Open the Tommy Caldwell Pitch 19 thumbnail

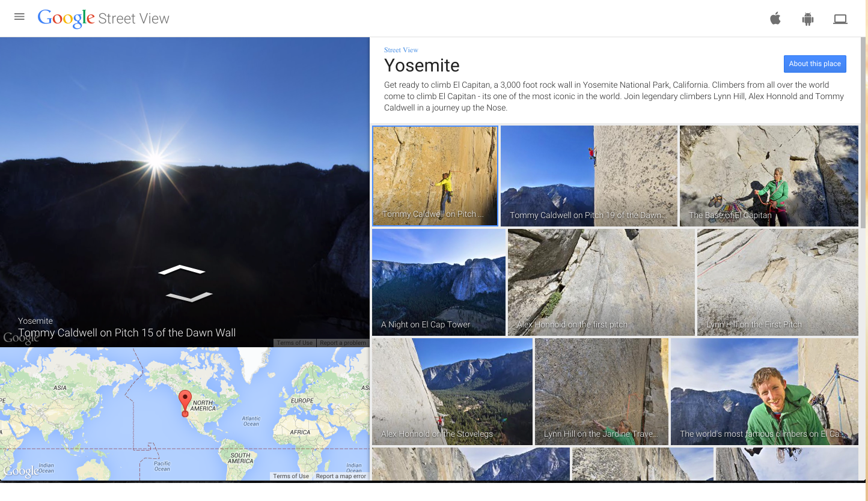588,175
